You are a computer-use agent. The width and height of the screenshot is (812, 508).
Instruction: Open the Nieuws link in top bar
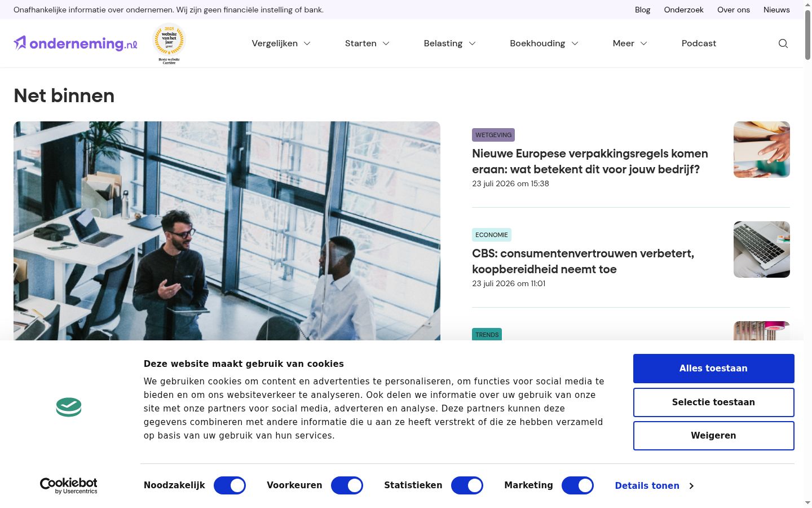776,10
